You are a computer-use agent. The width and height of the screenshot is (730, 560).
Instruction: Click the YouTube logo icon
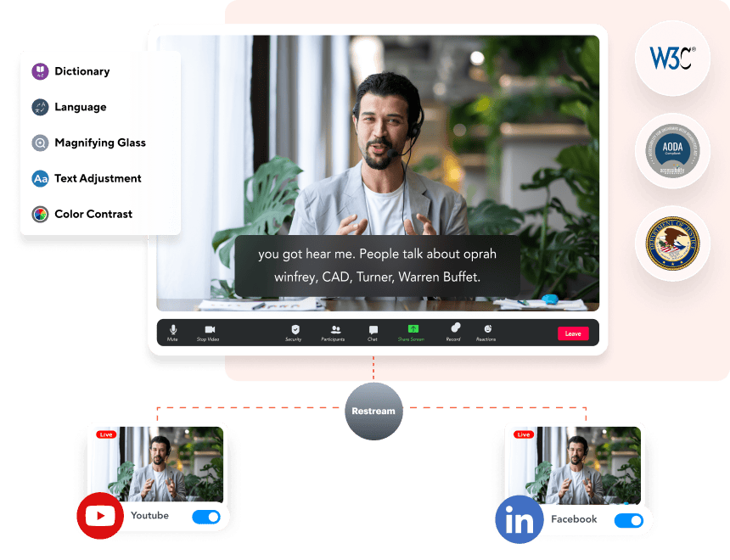[x=100, y=514]
